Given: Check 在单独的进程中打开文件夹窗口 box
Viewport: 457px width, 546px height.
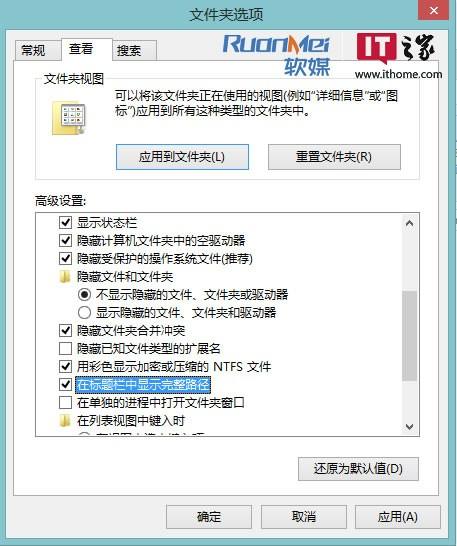Looking at the screenshot, I should click(x=65, y=403).
